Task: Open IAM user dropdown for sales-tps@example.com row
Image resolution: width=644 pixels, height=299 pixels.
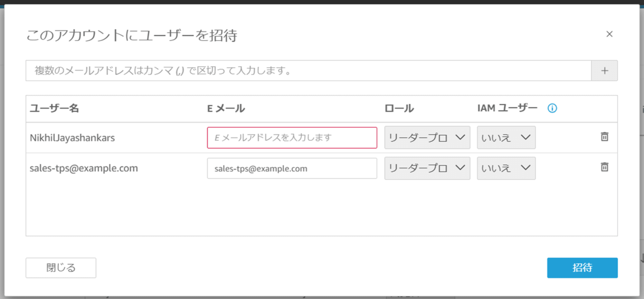Action: 506,168
